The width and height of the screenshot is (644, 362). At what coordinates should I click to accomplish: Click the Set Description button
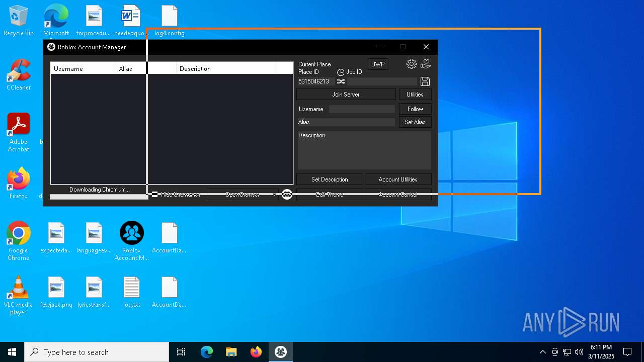(x=330, y=179)
